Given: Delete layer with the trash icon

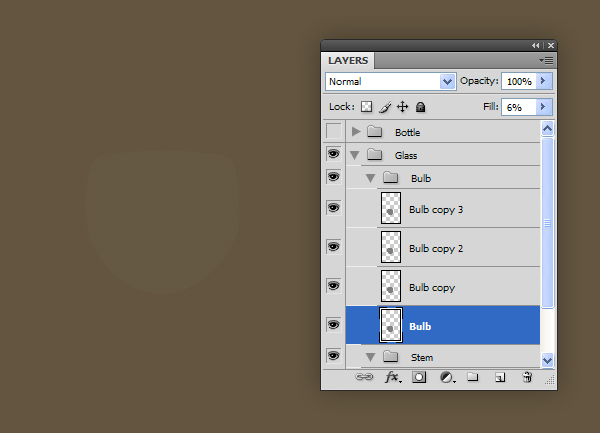Looking at the screenshot, I should (x=527, y=377).
